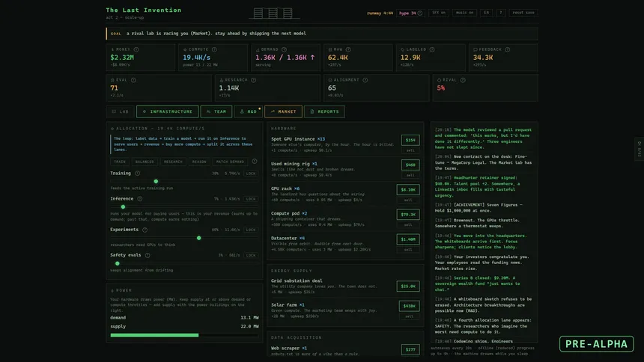Lock the Experiments allocation lane
The width and height of the screenshot is (644, 362).
251,230
